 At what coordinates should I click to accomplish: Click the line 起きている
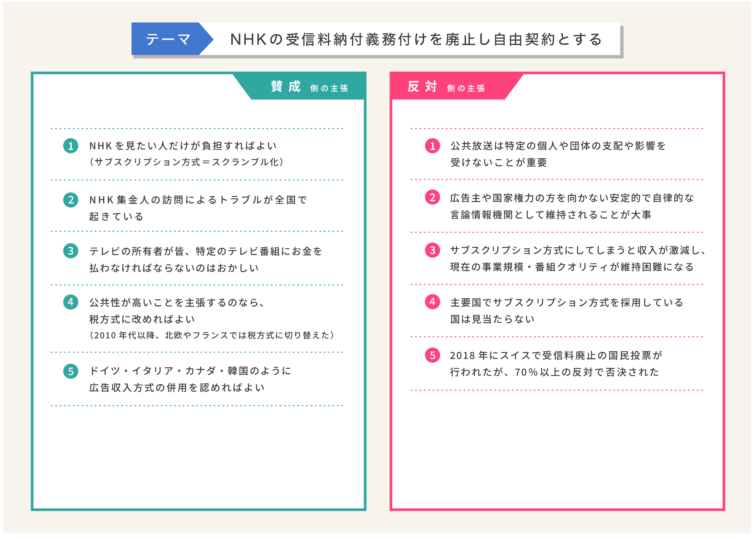[x=116, y=216]
